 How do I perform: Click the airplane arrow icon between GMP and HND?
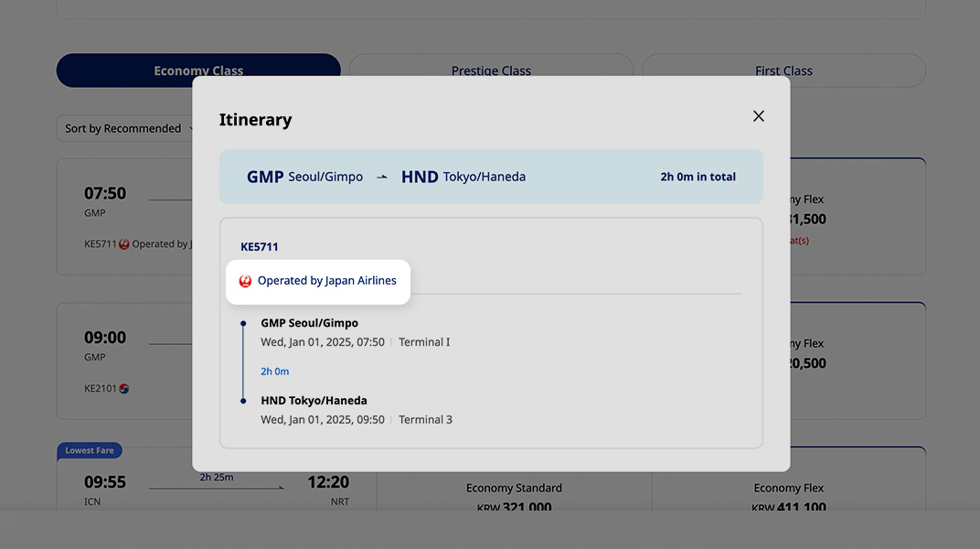[382, 177]
